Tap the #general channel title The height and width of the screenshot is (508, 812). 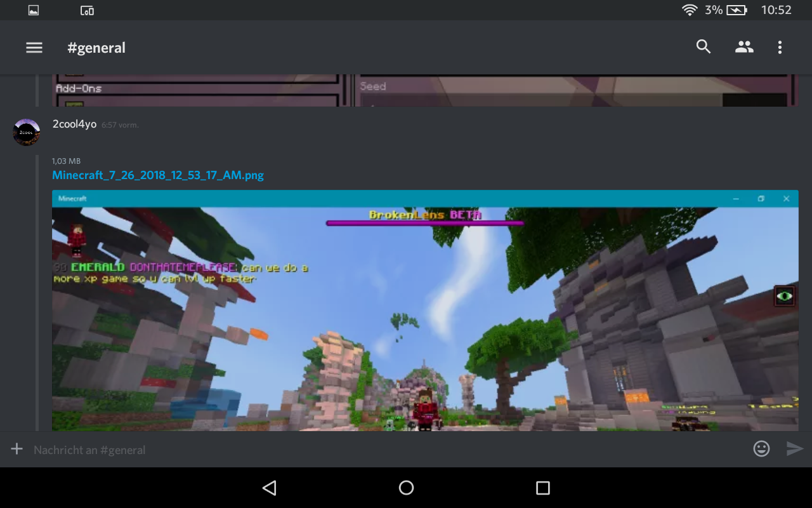(x=96, y=48)
